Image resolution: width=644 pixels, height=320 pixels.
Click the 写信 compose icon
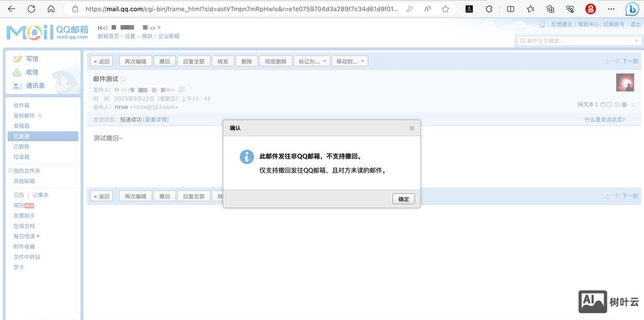(17, 59)
